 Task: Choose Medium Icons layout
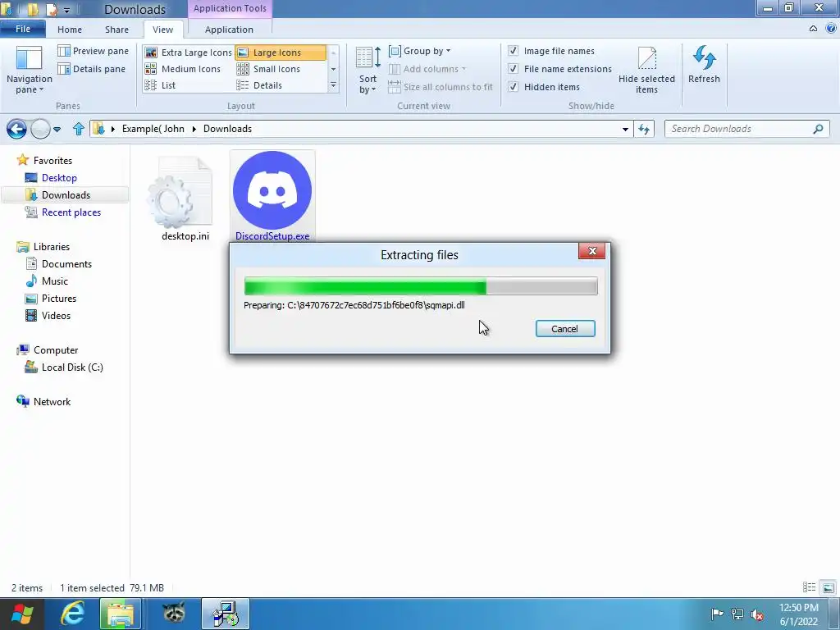tap(183, 69)
